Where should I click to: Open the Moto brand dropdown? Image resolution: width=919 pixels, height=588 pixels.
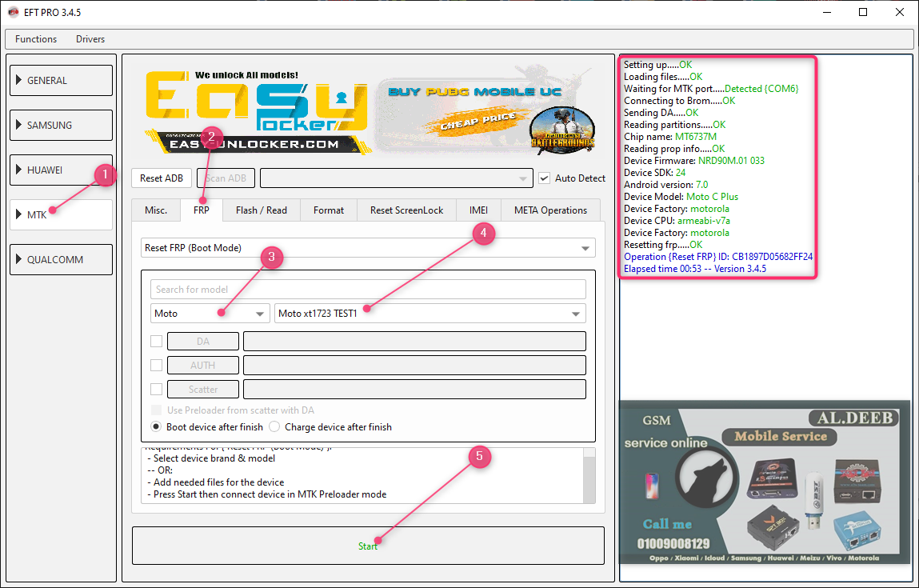pyautogui.click(x=210, y=314)
